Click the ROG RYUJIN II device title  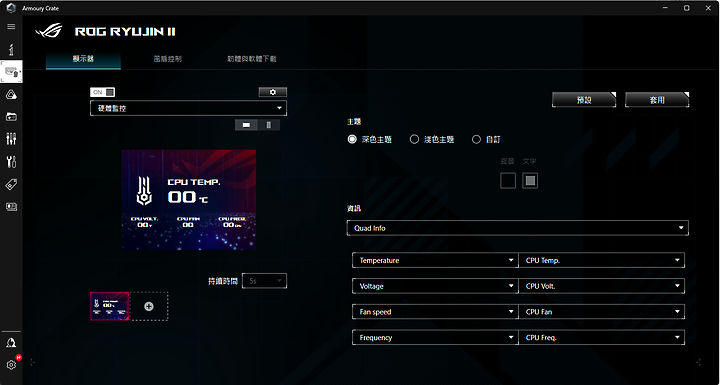point(125,32)
